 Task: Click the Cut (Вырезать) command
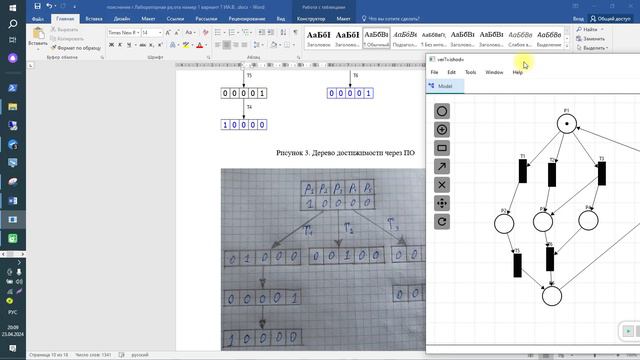64,29
